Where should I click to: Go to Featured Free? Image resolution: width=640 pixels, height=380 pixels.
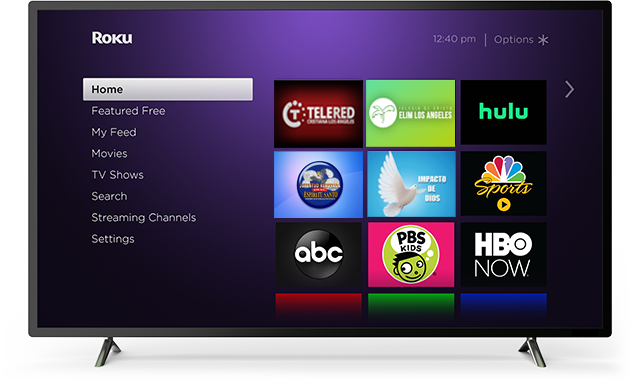pyautogui.click(x=128, y=111)
